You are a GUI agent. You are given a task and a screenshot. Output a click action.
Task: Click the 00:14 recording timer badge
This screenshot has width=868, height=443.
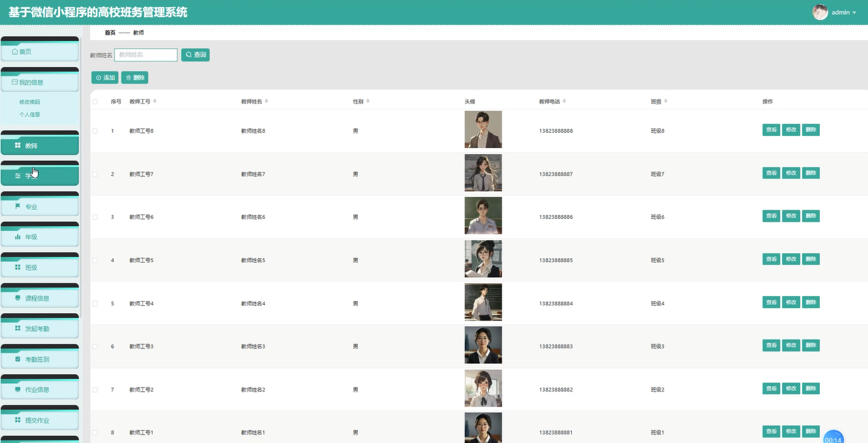[x=834, y=437]
